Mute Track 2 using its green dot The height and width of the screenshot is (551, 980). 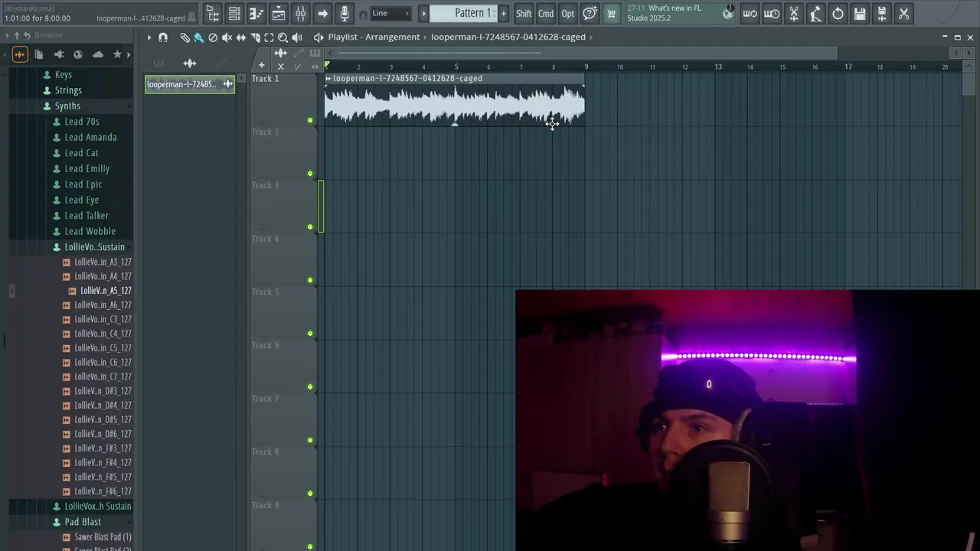[x=310, y=174]
